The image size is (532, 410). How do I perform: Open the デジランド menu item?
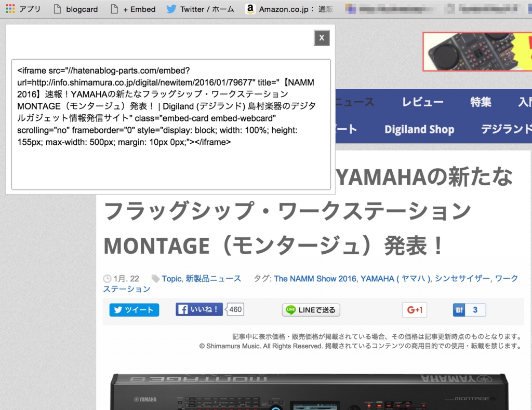coord(506,129)
